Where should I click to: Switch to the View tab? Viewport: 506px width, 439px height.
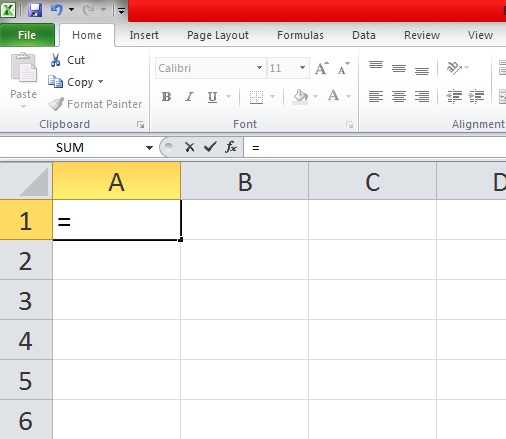tap(480, 35)
